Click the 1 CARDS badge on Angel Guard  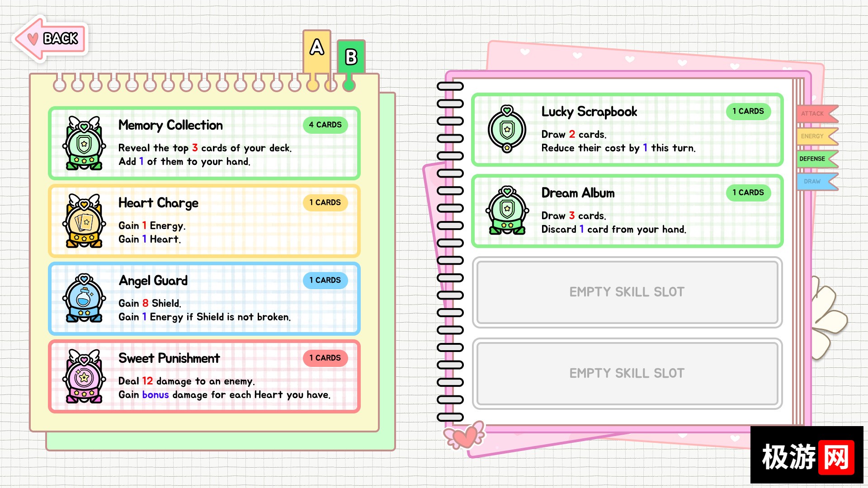tap(325, 280)
